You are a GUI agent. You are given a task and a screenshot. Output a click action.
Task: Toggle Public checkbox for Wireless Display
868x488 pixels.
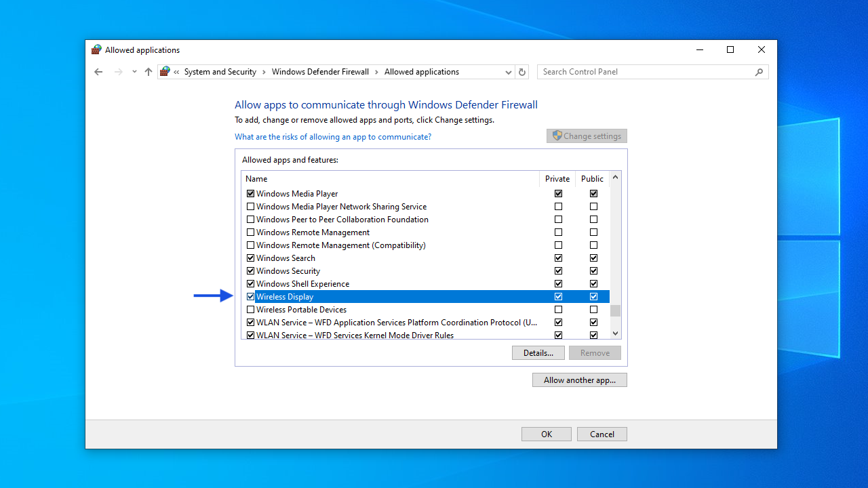point(594,297)
